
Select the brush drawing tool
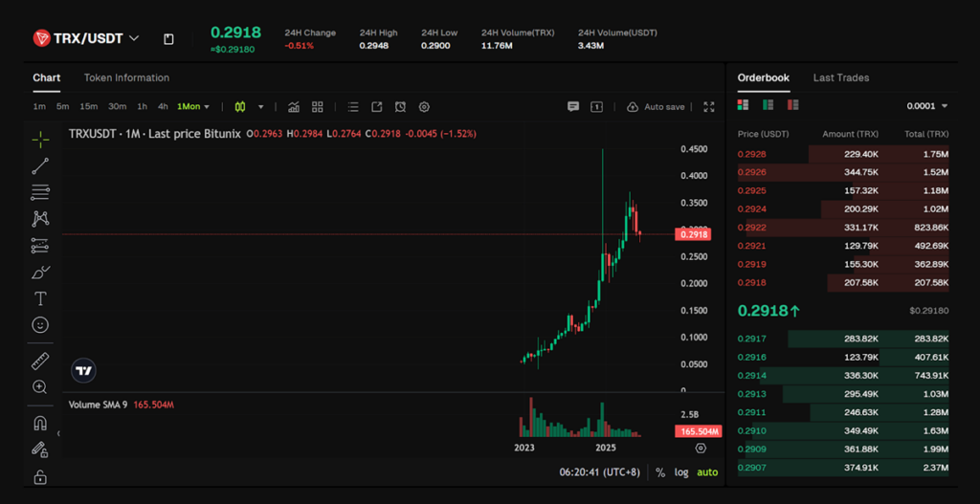click(40, 273)
